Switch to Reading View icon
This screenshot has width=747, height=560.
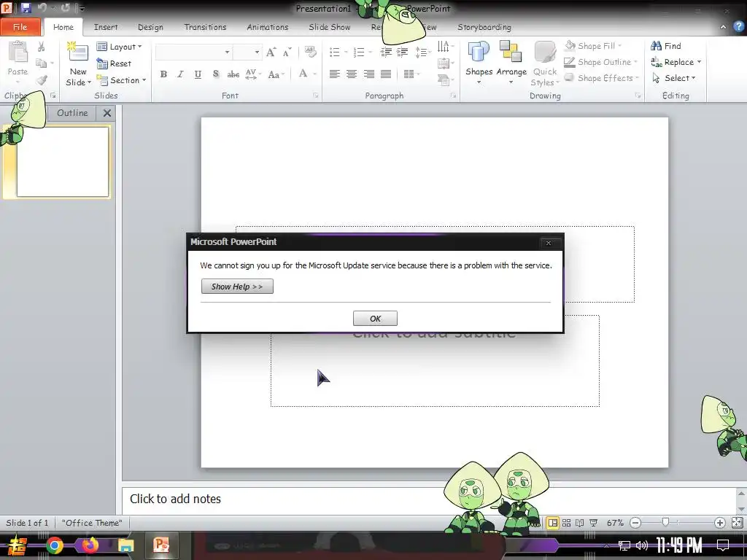point(580,523)
